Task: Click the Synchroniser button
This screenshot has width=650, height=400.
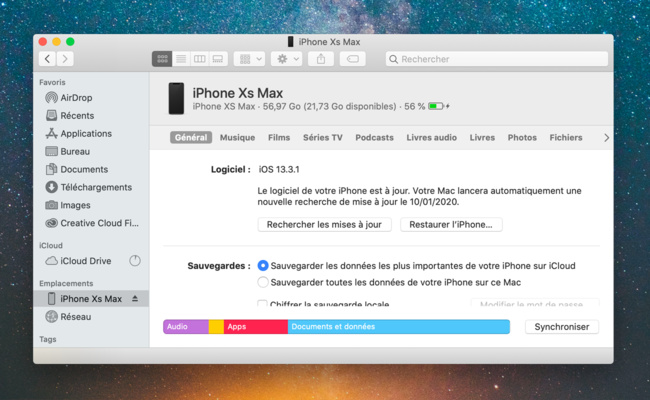Action: pyautogui.click(x=562, y=327)
